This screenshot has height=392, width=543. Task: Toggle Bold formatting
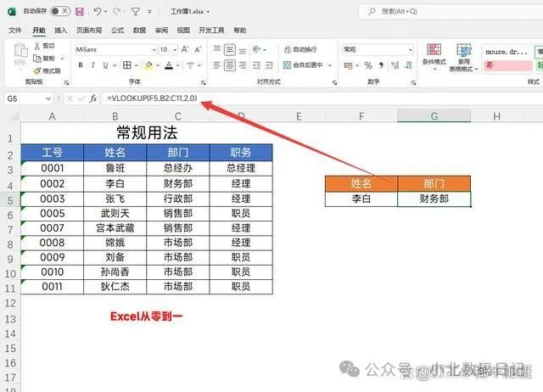tap(81, 64)
